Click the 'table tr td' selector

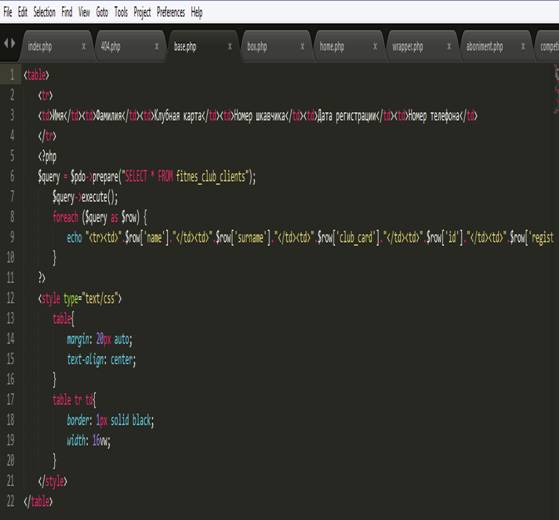(x=73, y=400)
